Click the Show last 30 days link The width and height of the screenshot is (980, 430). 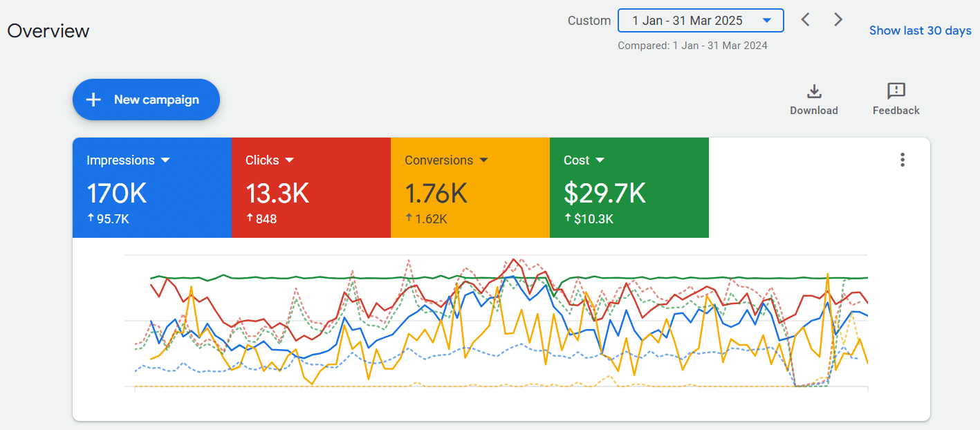click(920, 30)
